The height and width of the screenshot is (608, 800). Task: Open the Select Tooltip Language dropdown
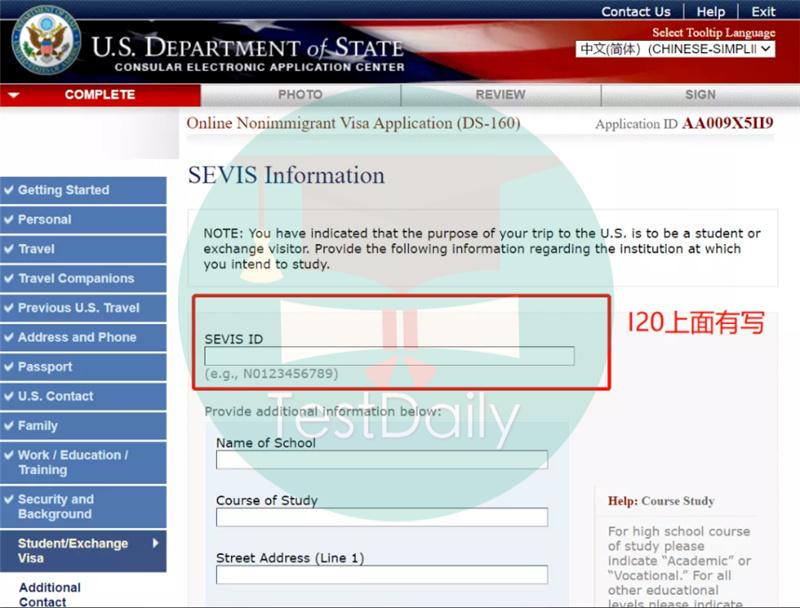coord(675,49)
